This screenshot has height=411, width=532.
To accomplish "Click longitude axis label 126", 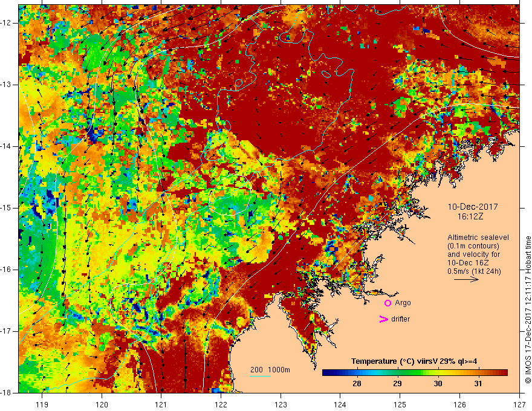I will (x=459, y=404).
